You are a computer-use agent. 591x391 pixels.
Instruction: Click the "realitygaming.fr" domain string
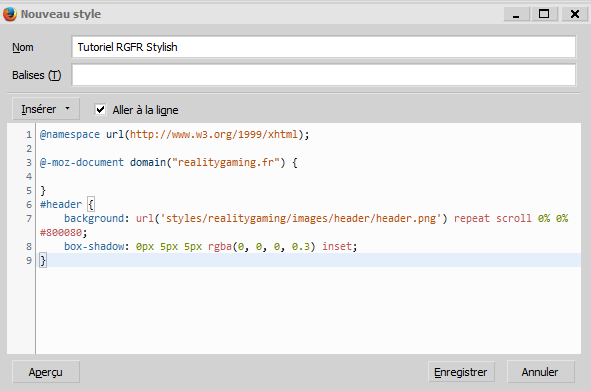tap(226, 163)
